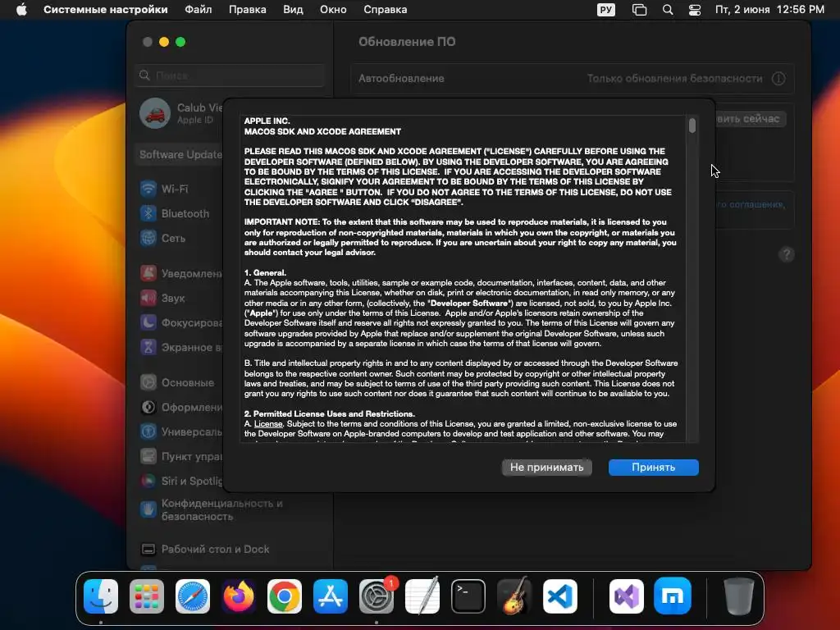Click the yellow minimize window button
Image resolution: width=840 pixels, height=630 pixels.
coord(164,42)
